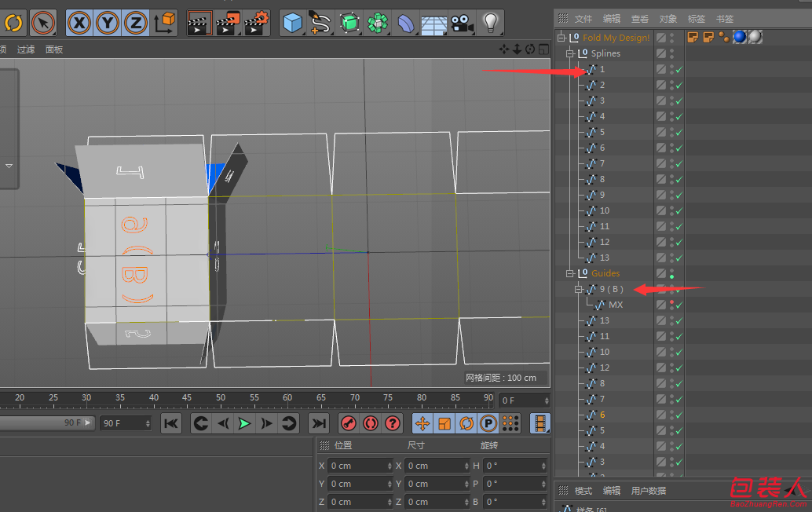The image size is (812, 512).
Task: Click the record keyframe button
Action: click(x=349, y=423)
